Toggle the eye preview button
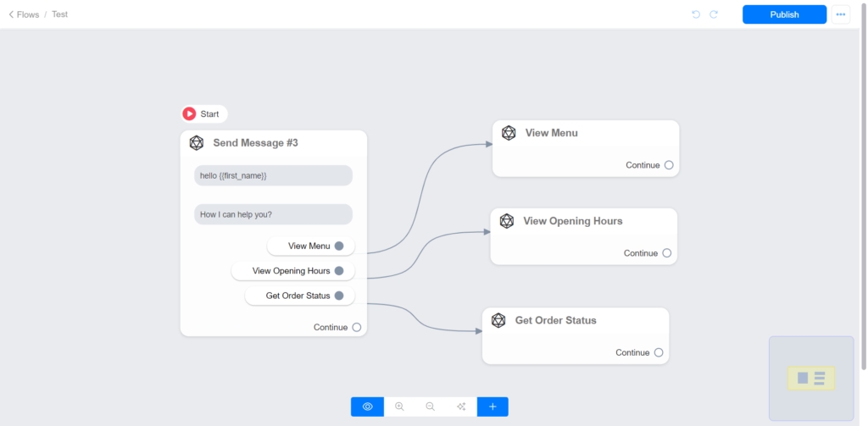 367,407
